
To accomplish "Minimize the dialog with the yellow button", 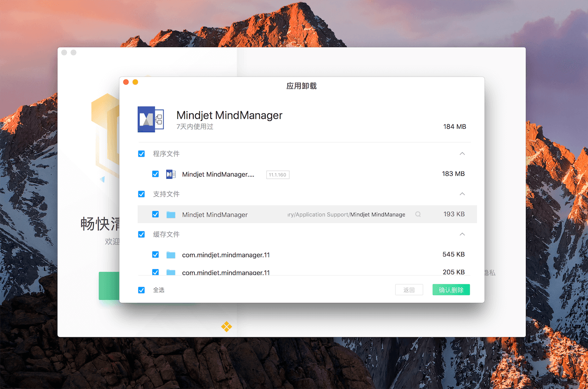I will [x=135, y=82].
